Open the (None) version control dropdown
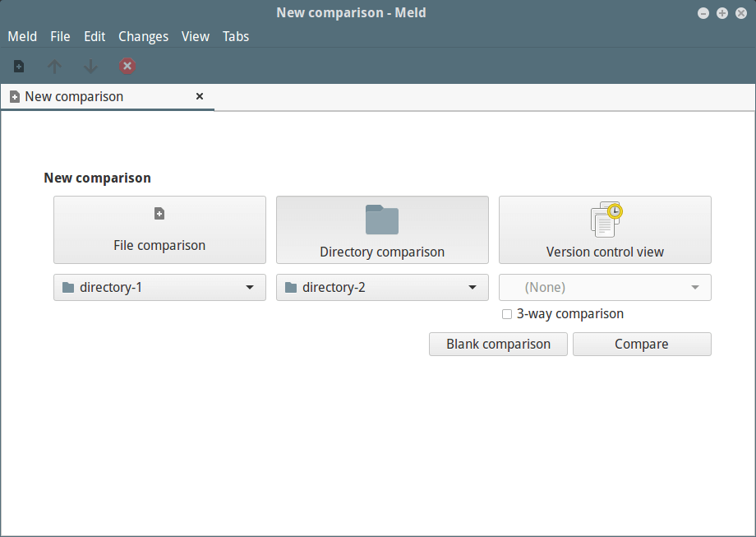756x537 pixels. point(694,287)
